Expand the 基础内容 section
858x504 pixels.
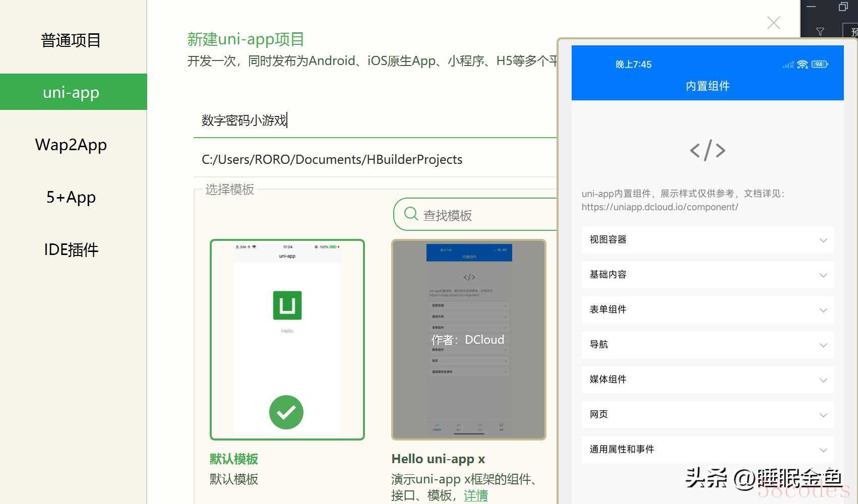707,275
